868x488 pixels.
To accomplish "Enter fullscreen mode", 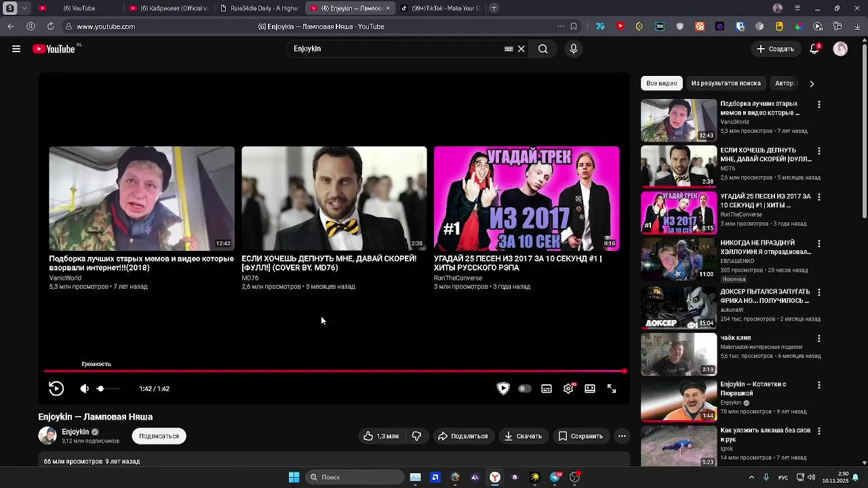I will 612,388.
